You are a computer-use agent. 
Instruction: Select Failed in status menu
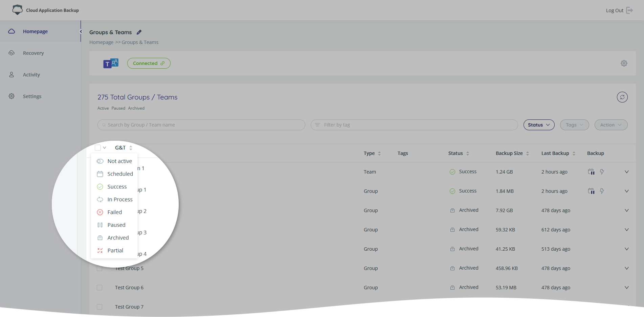tap(114, 212)
